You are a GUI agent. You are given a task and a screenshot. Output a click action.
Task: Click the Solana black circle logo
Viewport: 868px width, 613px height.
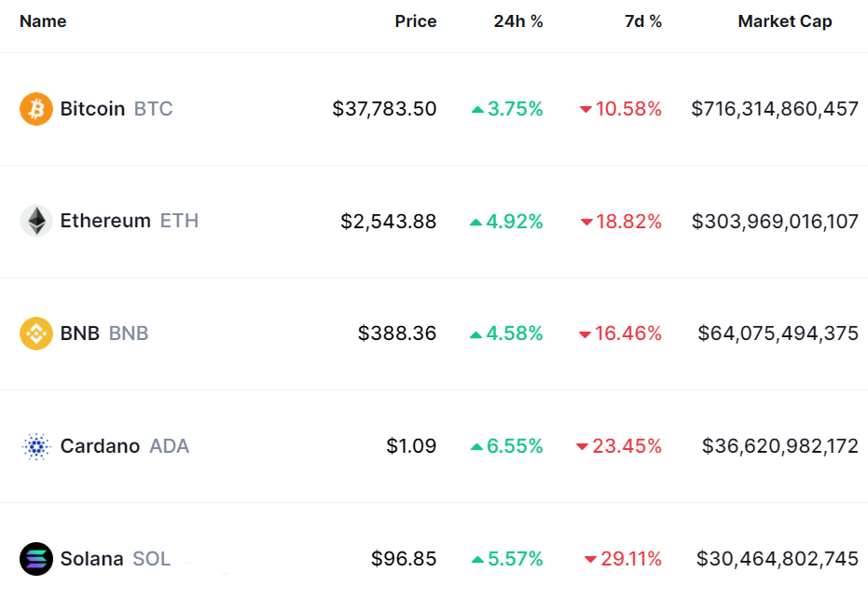coord(36,559)
